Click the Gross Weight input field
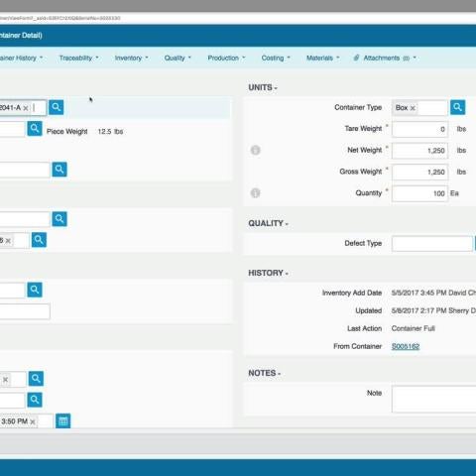476x476 pixels. coord(419,172)
